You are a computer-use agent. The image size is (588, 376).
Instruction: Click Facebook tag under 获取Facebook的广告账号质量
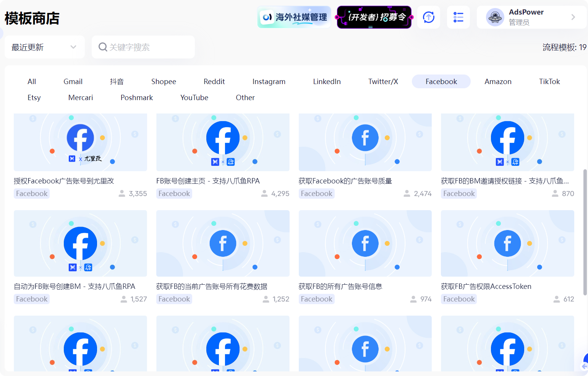coord(316,193)
